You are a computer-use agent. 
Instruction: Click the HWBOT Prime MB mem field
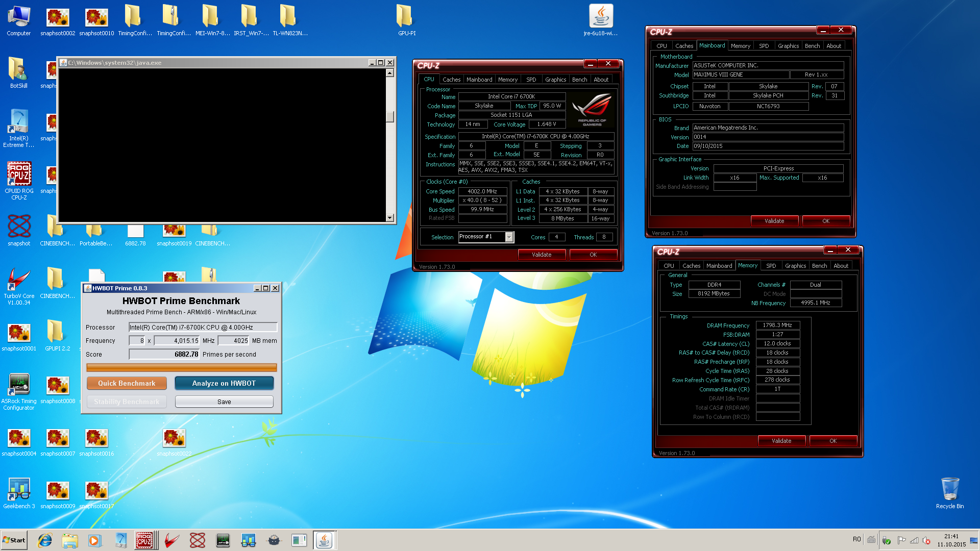(234, 340)
